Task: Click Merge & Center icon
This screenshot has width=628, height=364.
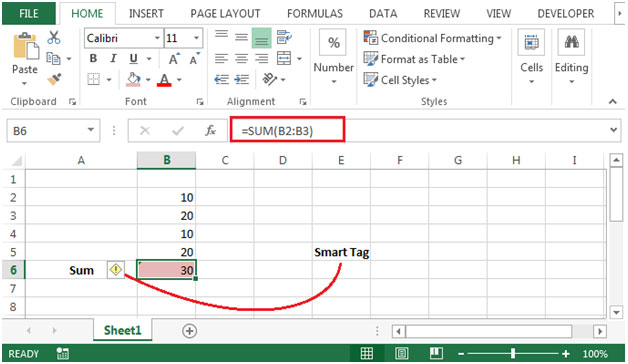Action: point(284,58)
